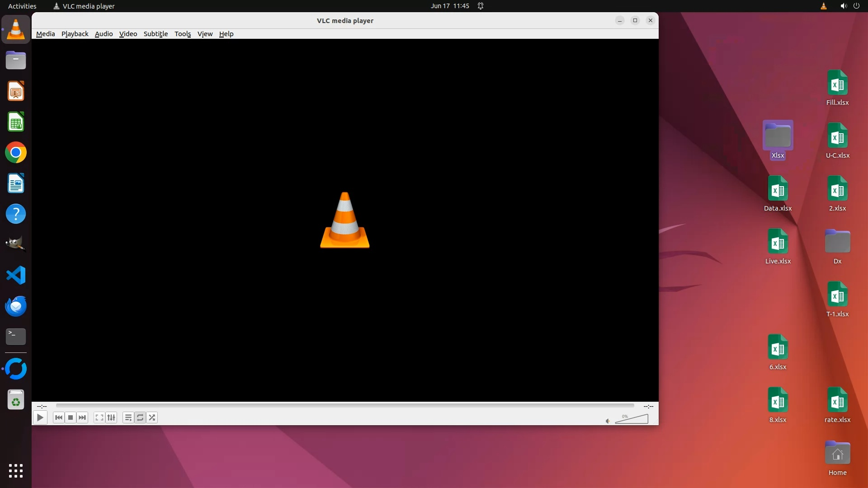This screenshot has width=868, height=488.
Task: Expand the Audio menu
Action: (104, 34)
